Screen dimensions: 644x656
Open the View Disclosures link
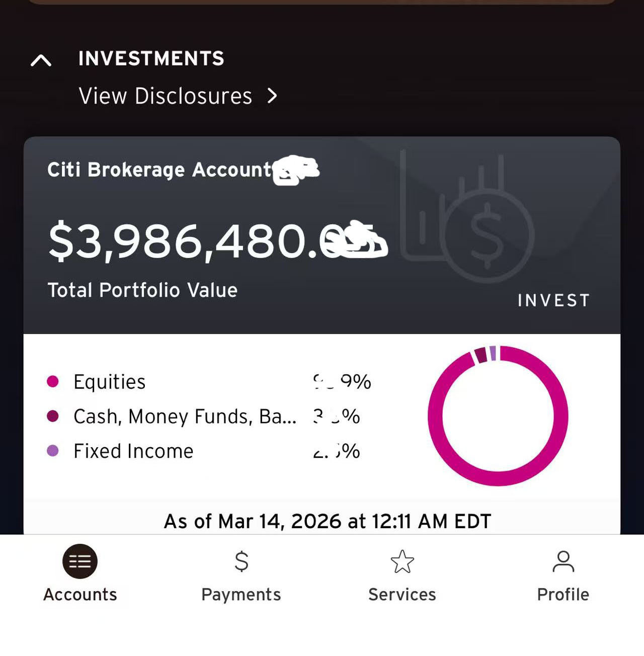[166, 96]
